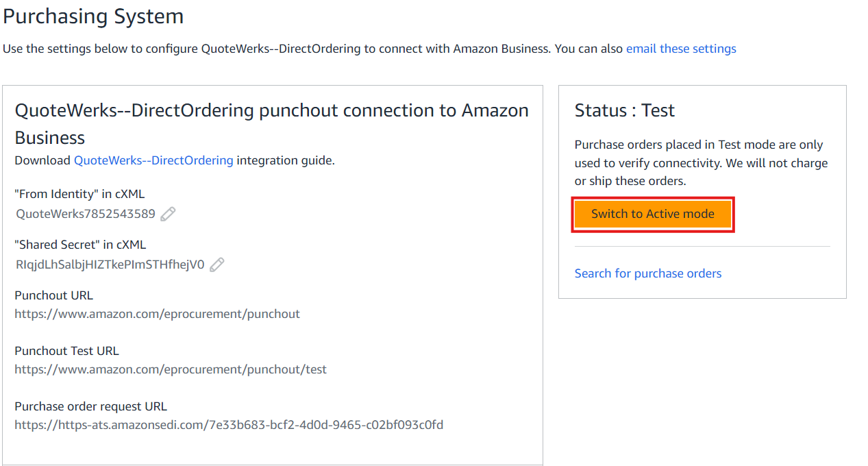This screenshot has width=868, height=466.
Task: Click the amazonsedi purchase order request URL
Action: [x=229, y=425]
